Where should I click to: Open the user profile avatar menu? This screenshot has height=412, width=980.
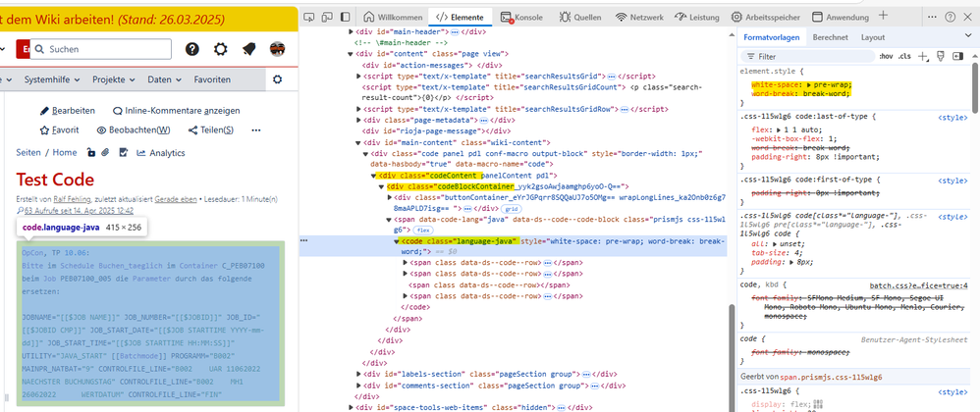[278, 49]
